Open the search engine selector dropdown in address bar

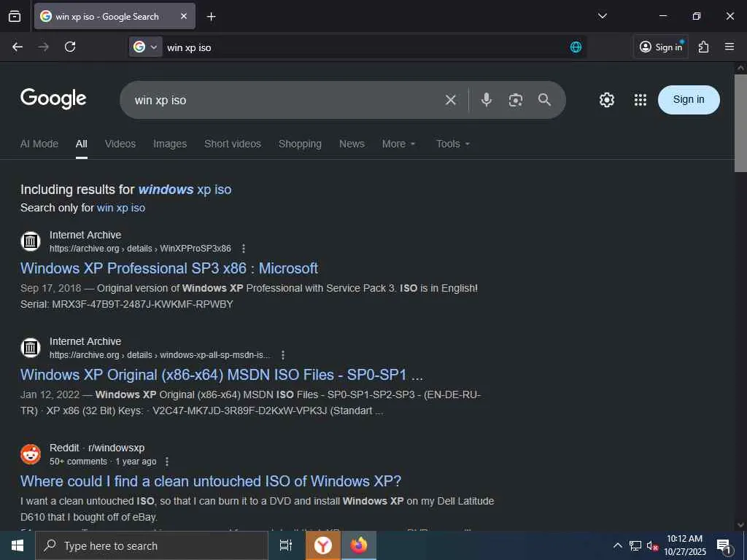coord(146,47)
